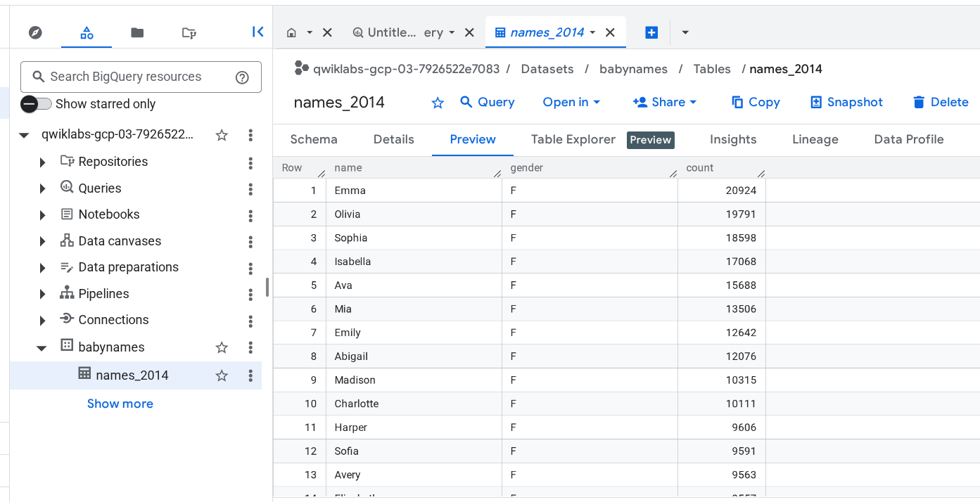Star the qwiklabs project

tap(222, 135)
